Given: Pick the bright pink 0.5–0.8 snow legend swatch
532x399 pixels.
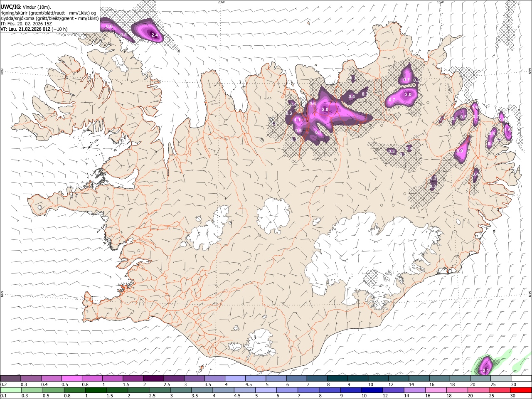Looking at the screenshot, I should click(72, 379).
